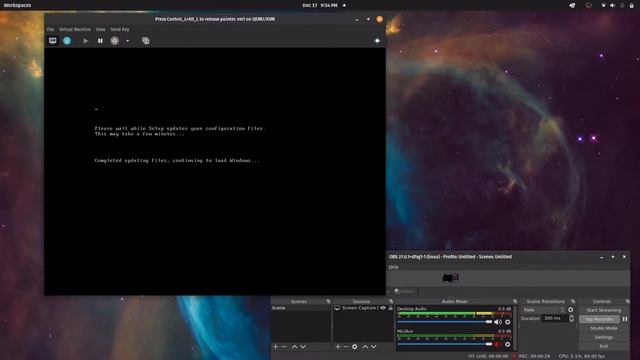Open system tray dropdown arrow in top bar
The height and width of the screenshot is (360, 640).
click(603, 5)
